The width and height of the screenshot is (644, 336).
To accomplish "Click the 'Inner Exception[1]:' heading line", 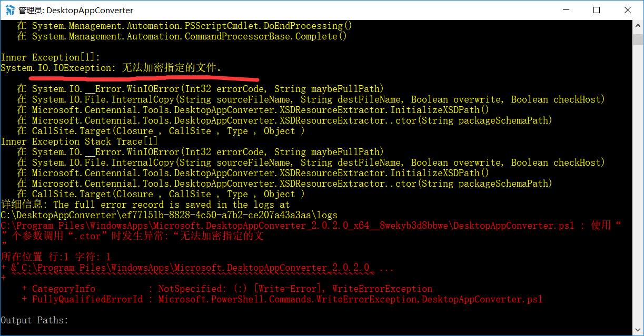I will (x=50, y=57).
